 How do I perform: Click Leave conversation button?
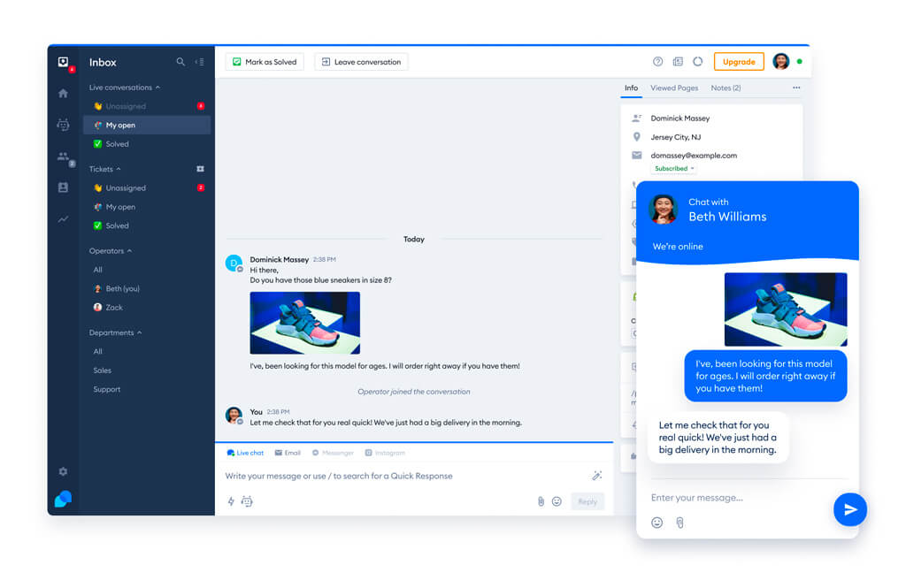361,62
